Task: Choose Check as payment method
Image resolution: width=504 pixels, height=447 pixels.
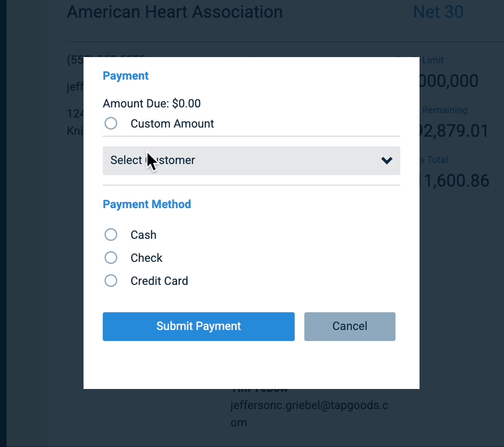Action: 111,258
